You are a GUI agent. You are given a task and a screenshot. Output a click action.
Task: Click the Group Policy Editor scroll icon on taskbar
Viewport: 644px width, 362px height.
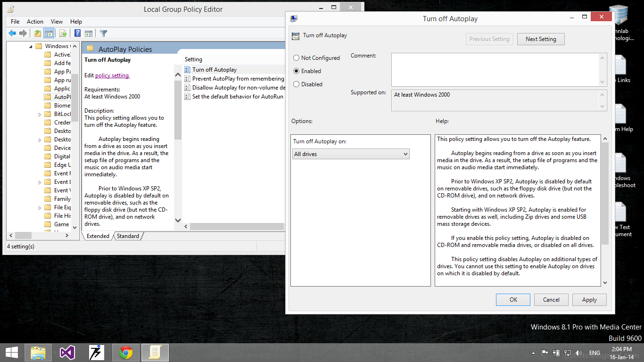tap(155, 353)
